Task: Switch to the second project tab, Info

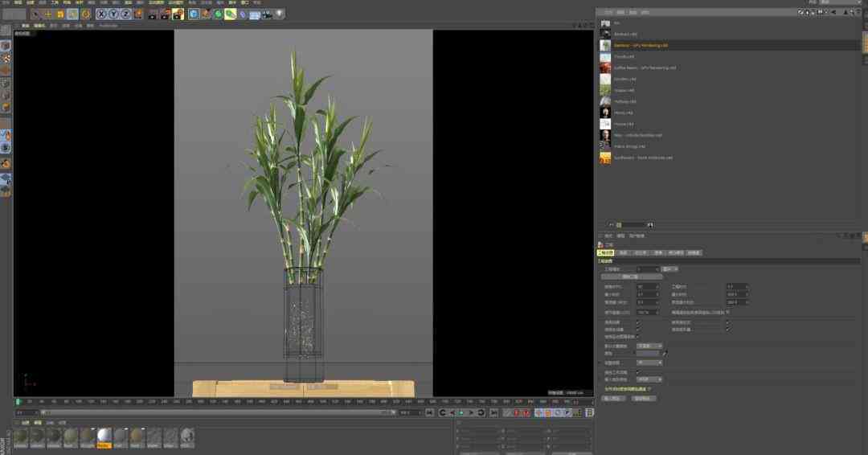Action: (624, 253)
